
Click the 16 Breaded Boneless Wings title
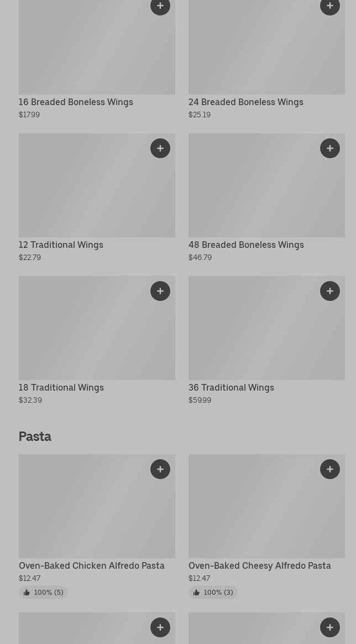pos(76,102)
